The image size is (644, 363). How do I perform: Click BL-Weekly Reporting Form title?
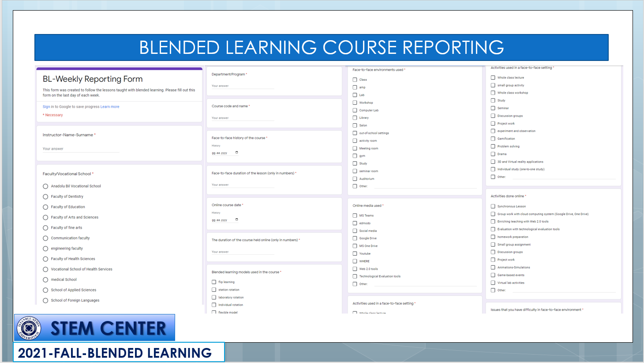(x=93, y=79)
